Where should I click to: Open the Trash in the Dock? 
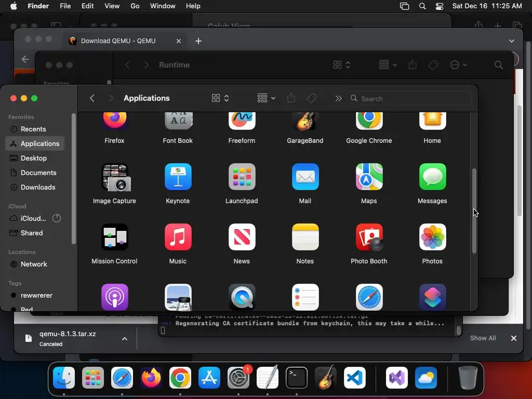tap(468, 378)
